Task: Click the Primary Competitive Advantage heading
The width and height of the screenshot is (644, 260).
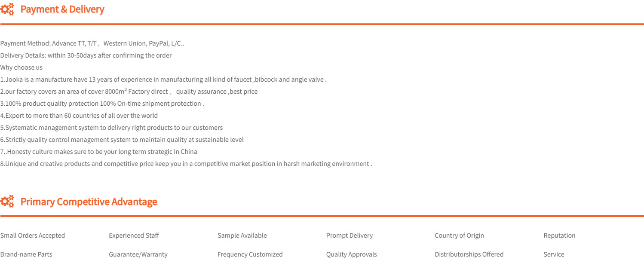Action: pyautogui.click(x=89, y=202)
